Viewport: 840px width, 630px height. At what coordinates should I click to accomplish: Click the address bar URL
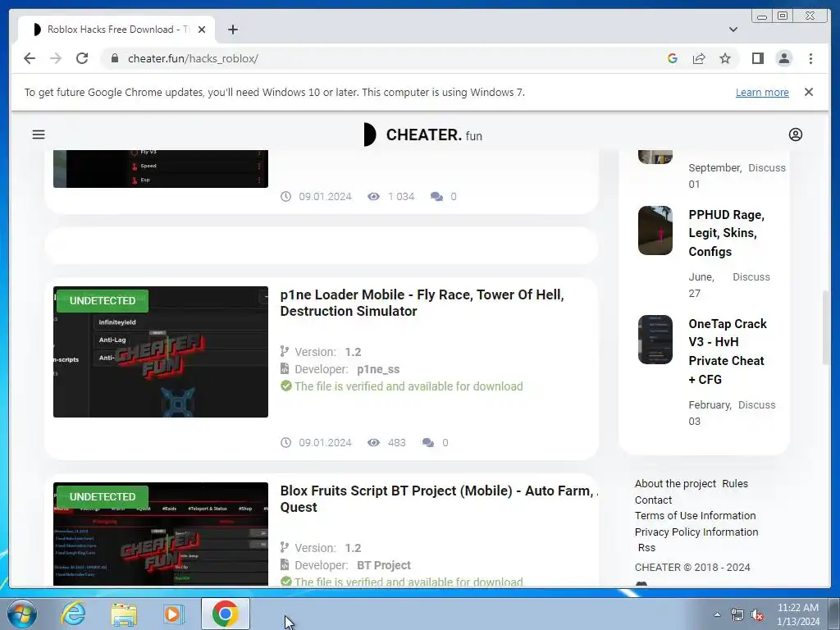tap(193, 58)
